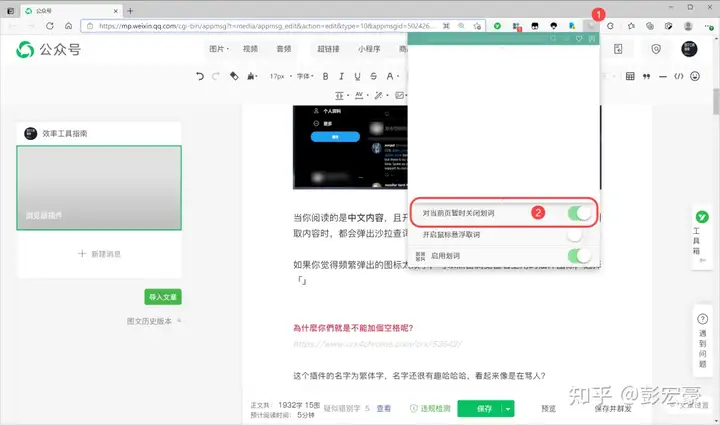Open the Saladict extension icon in the browser toolbar
Screen dimensions: 720x425
[x=590, y=25]
